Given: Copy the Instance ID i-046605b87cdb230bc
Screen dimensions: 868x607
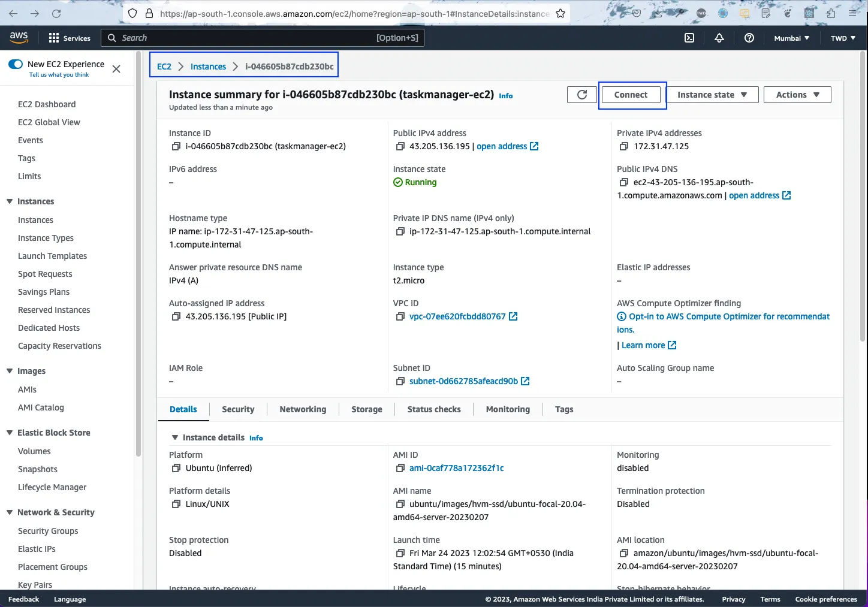Looking at the screenshot, I should tap(176, 146).
